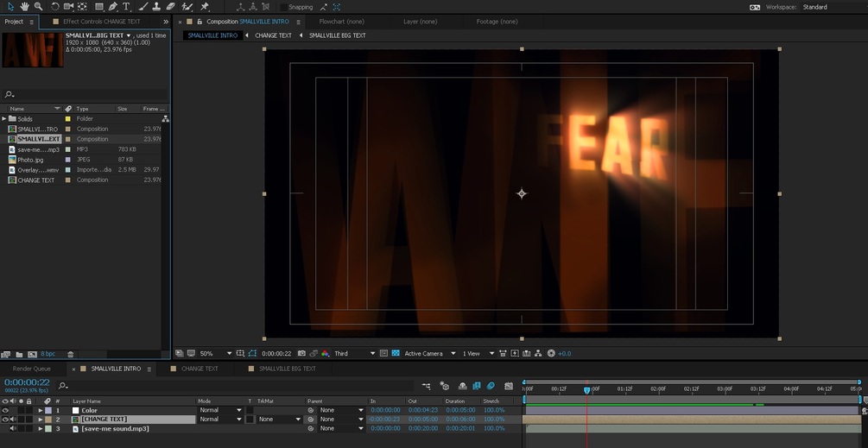
Task: Switch to the Flowchart (none) tab
Action: click(341, 22)
